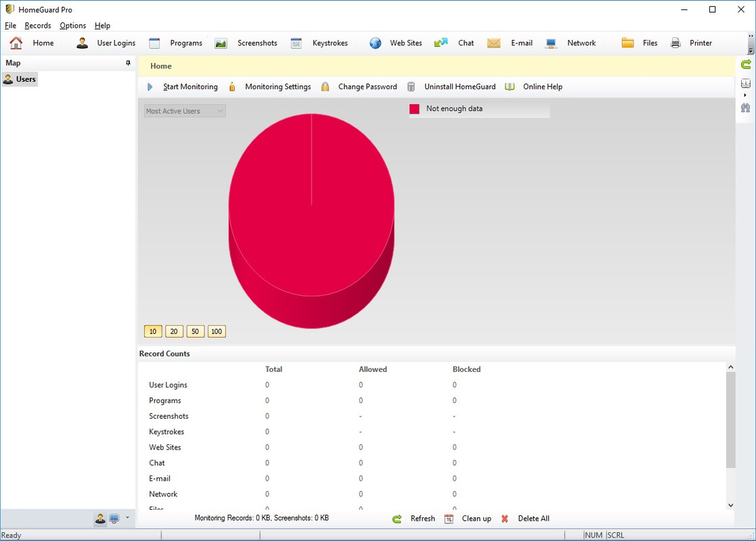
Task: Click the HomeGuard Pro shield title icon
Action: pyautogui.click(x=9, y=9)
